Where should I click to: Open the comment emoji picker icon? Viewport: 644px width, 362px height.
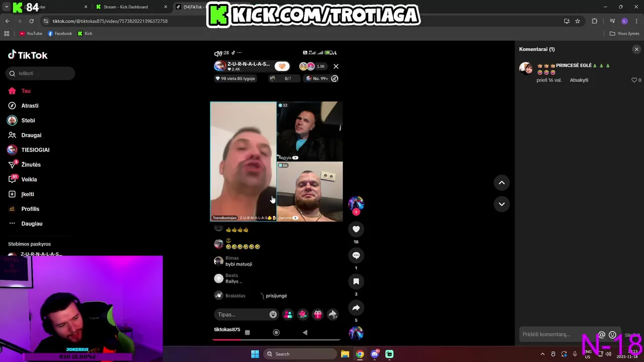coord(612,335)
